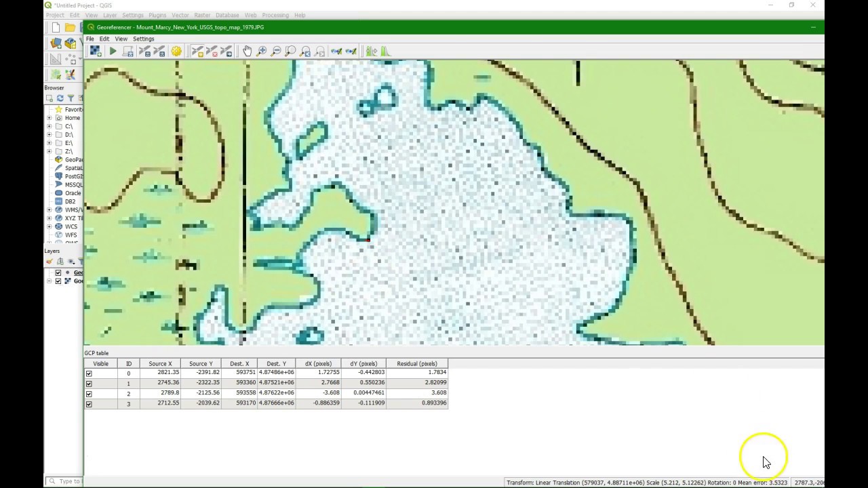Click the Save GCP Points As icon
The image size is (868, 488).
tap(159, 52)
